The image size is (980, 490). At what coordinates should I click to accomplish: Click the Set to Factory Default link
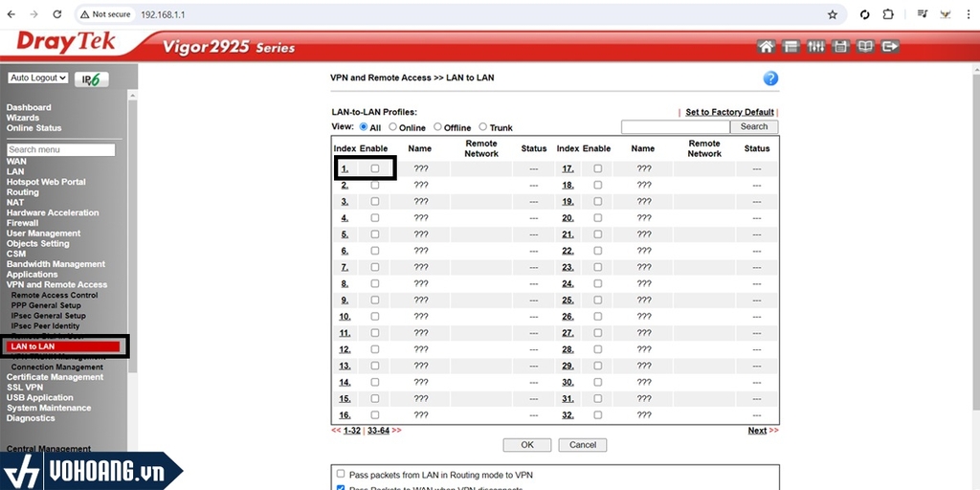(x=729, y=112)
